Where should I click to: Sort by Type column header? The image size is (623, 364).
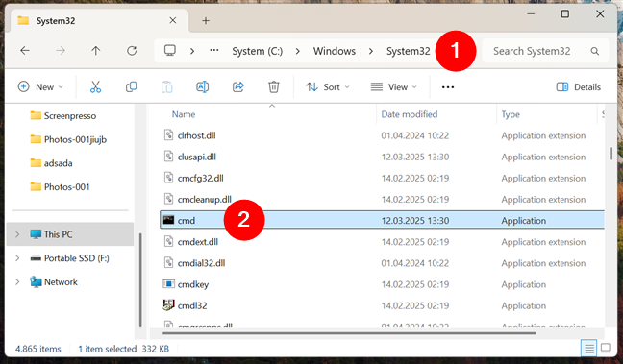pos(511,114)
